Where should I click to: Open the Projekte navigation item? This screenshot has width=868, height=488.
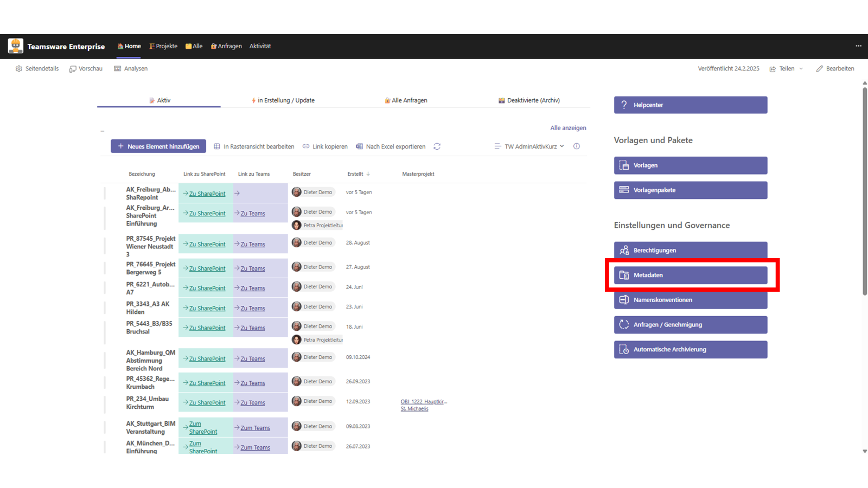[163, 46]
